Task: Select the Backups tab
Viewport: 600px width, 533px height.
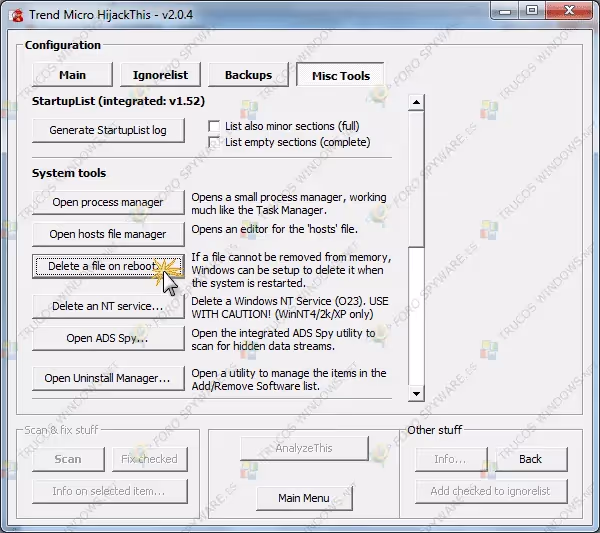Action: point(248,75)
